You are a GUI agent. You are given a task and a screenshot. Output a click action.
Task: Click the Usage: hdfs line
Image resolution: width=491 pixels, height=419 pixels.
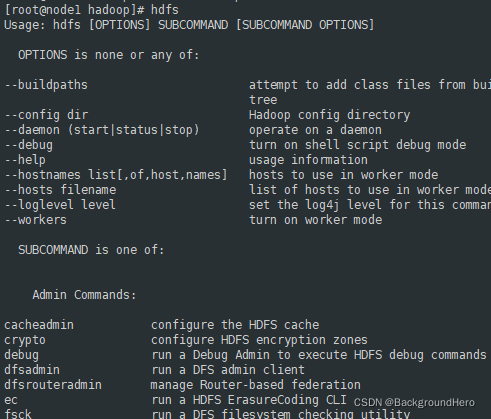189,25
